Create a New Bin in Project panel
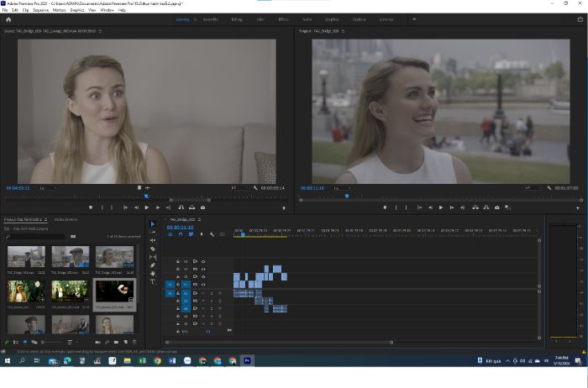The width and height of the screenshot is (588, 388). (116, 342)
